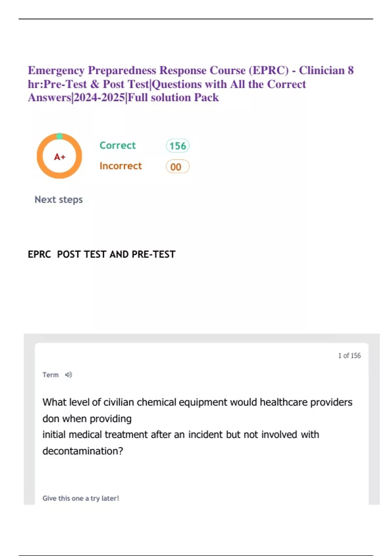This screenshot has width=392, height=556.
Task: Click the 'don when providing' line
Action: pos(87,419)
